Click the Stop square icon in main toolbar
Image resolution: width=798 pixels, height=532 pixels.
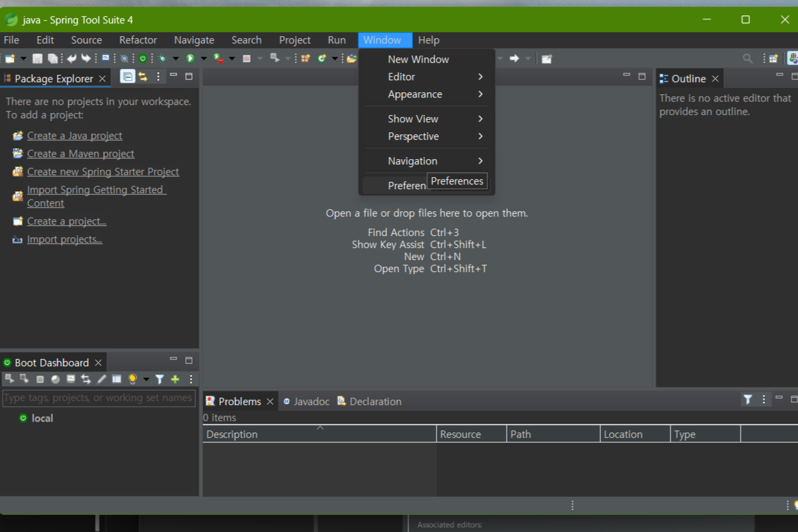click(247, 59)
